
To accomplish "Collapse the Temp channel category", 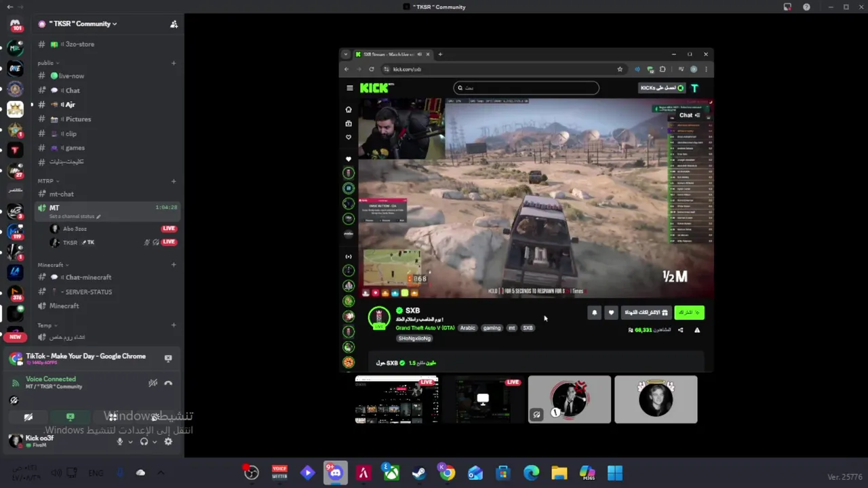I will point(47,325).
